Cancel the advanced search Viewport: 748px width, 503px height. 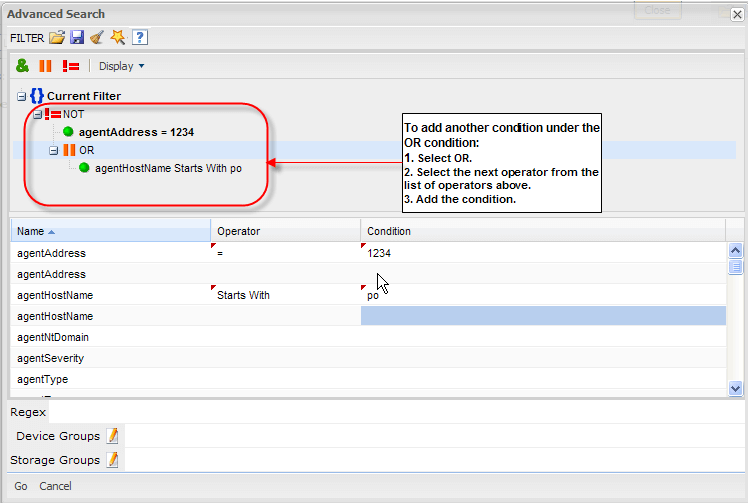click(x=55, y=486)
